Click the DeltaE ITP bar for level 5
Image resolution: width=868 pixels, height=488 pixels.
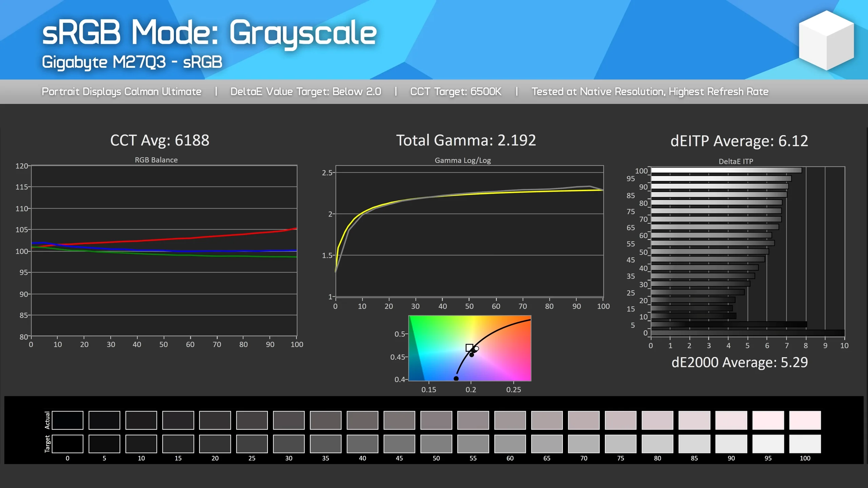729,325
